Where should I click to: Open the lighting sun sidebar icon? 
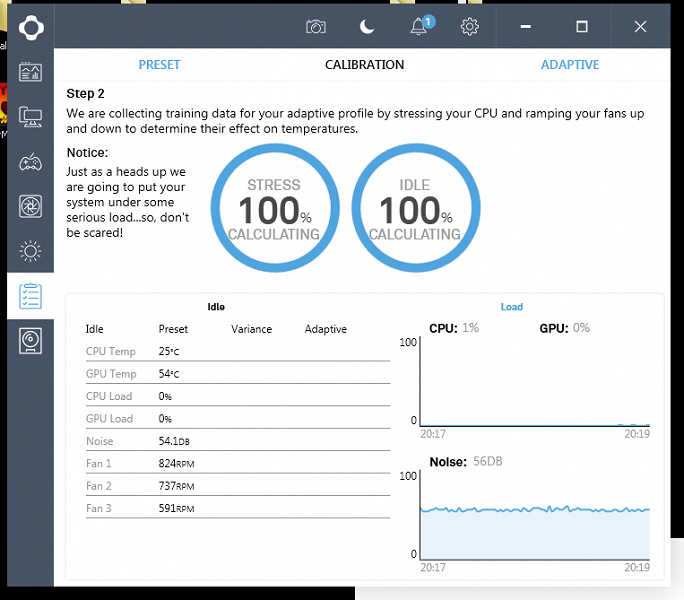pos(31,251)
